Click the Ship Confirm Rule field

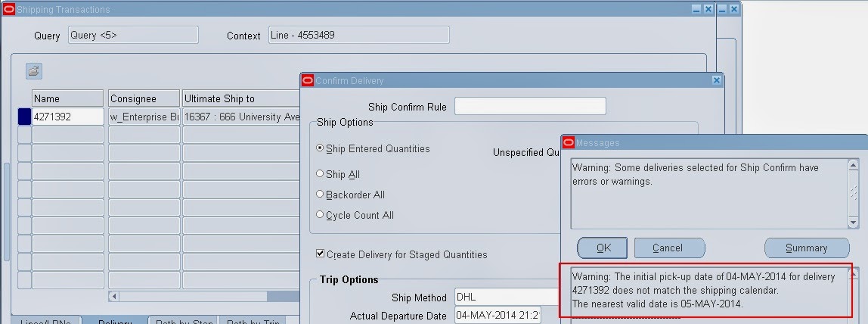530,106
